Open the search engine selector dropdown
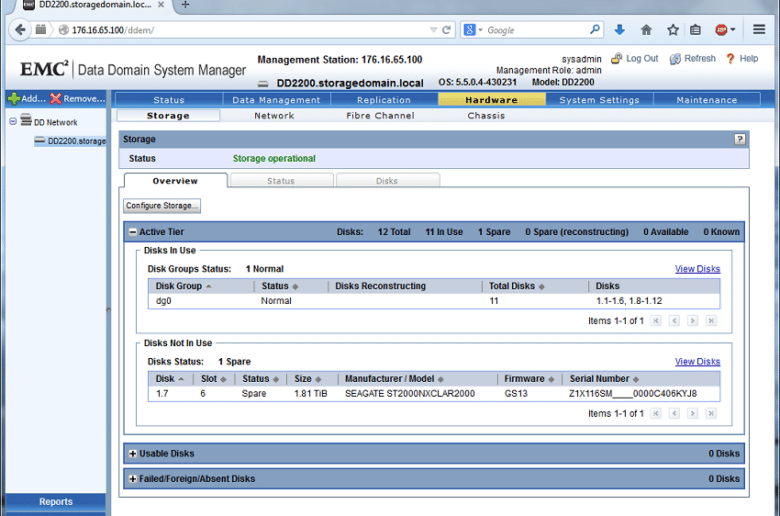The image size is (780, 516). (473, 30)
